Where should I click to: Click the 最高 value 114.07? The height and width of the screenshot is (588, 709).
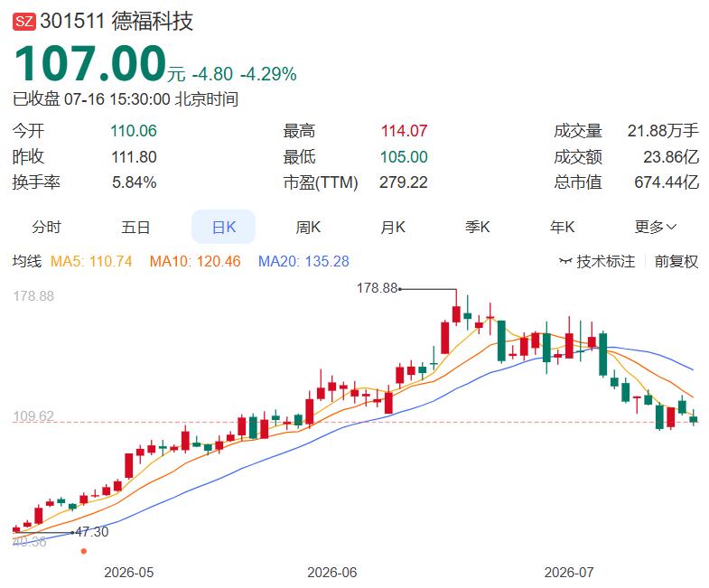404,131
